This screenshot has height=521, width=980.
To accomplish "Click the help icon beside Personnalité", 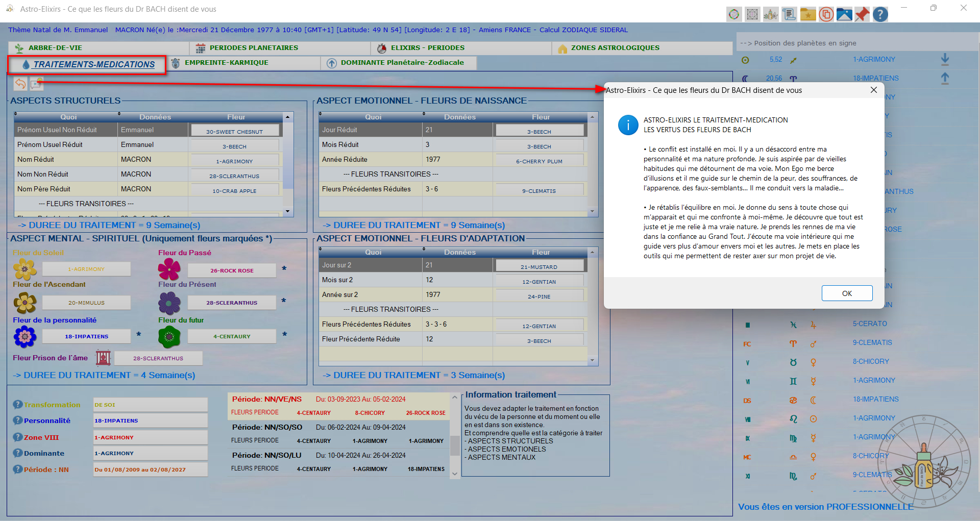I will click(x=18, y=420).
